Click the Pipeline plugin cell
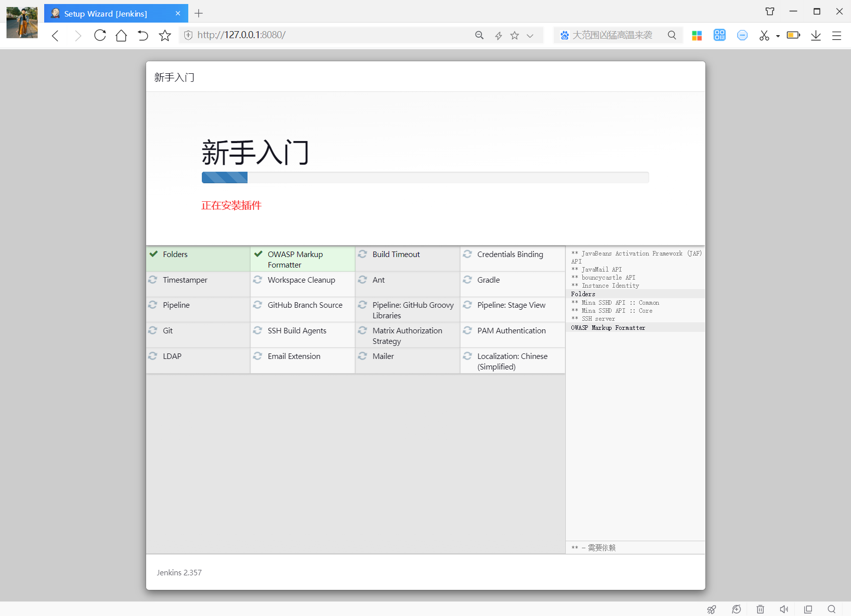Screen dimensions: 851x616 click(198, 310)
